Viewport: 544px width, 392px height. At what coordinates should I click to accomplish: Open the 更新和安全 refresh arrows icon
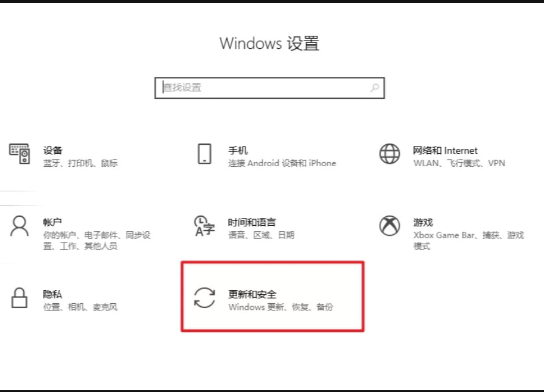click(x=204, y=298)
